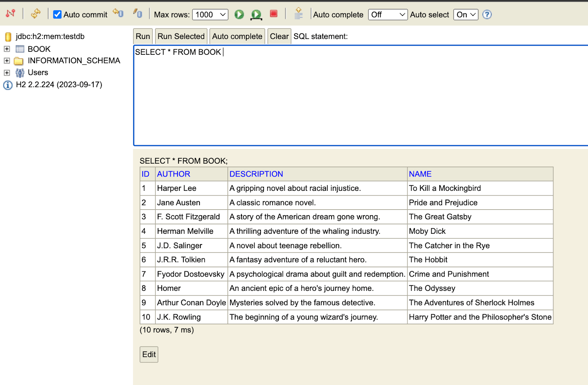Image resolution: width=588 pixels, height=385 pixels.
Task: Click the Fyodor Dostoevsky author cell
Action: click(x=191, y=274)
